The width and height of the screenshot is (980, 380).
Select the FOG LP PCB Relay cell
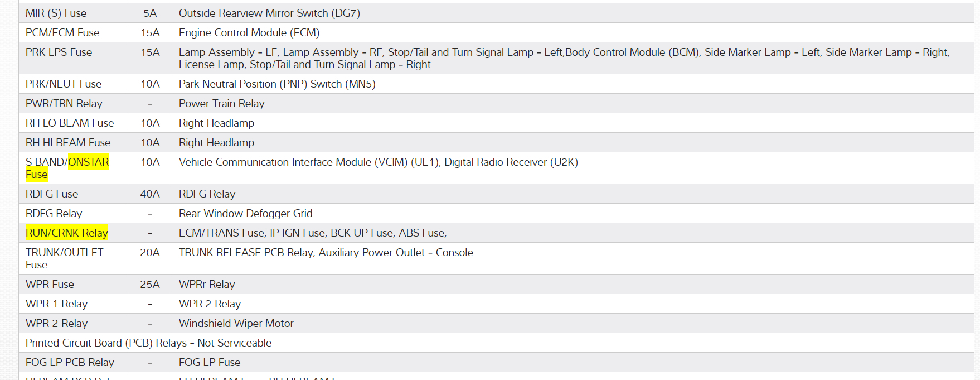[x=70, y=363]
